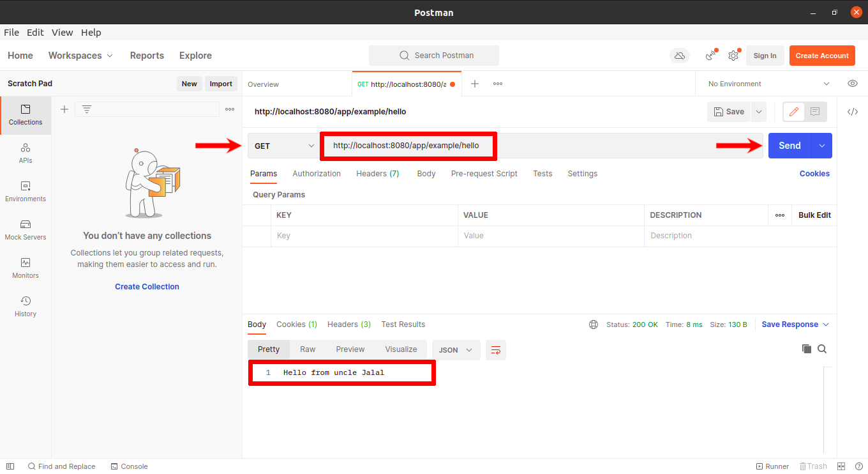View response Cookies (1) tab
Screen dimensions: 868x474
(297, 325)
